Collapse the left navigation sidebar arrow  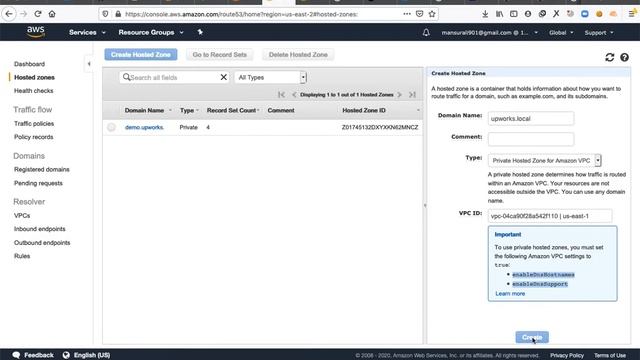point(89,64)
